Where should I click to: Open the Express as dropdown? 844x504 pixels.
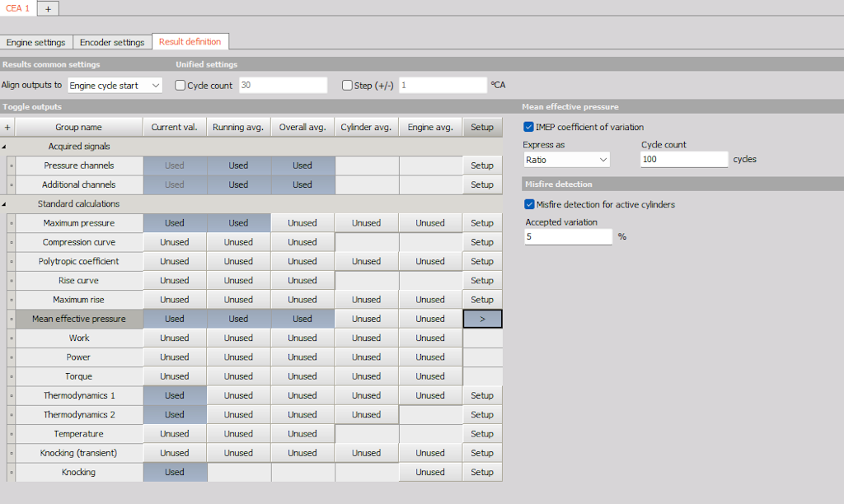pos(567,160)
